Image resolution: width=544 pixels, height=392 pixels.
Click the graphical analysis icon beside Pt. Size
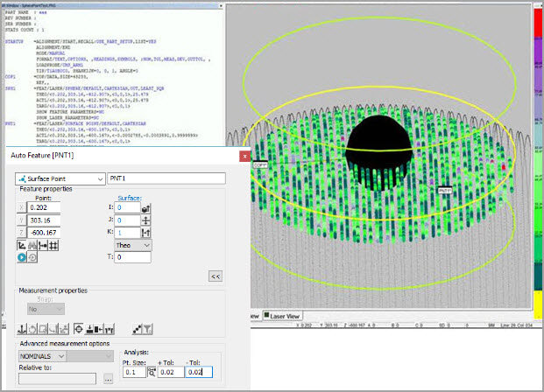tap(152, 372)
